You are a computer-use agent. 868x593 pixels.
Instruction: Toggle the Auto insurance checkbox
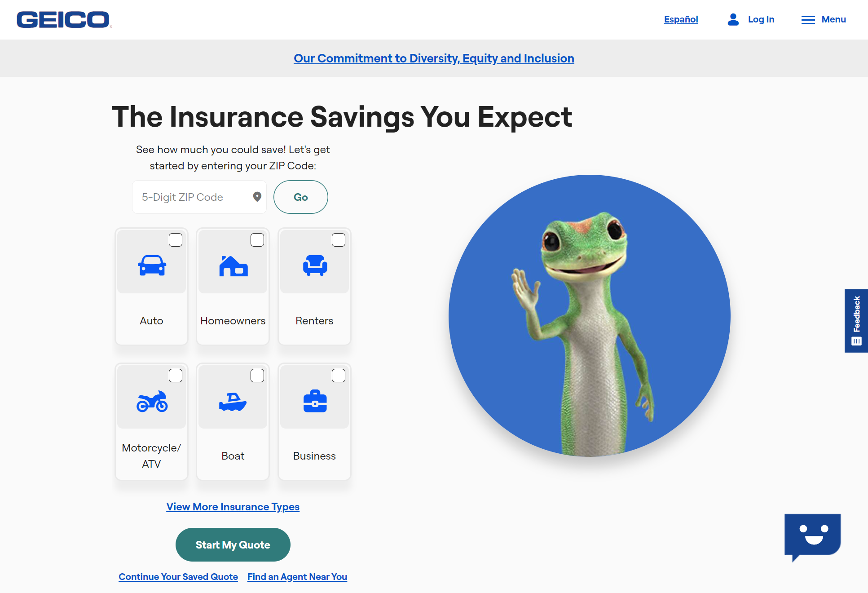176,240
